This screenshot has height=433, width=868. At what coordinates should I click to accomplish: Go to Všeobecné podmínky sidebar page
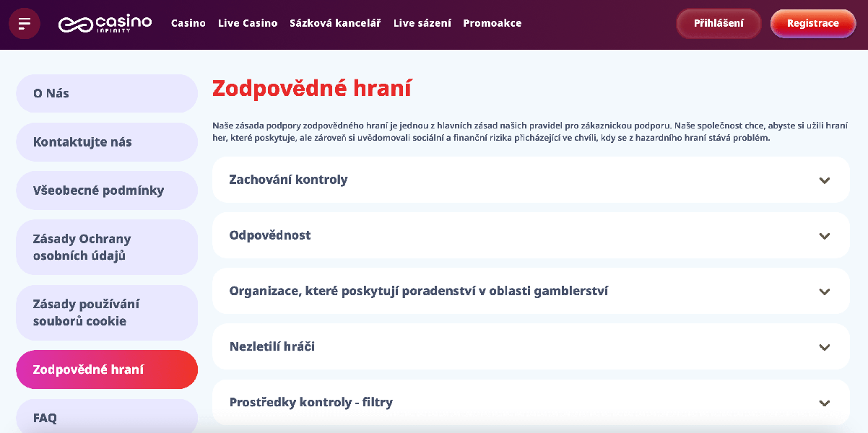107,191
